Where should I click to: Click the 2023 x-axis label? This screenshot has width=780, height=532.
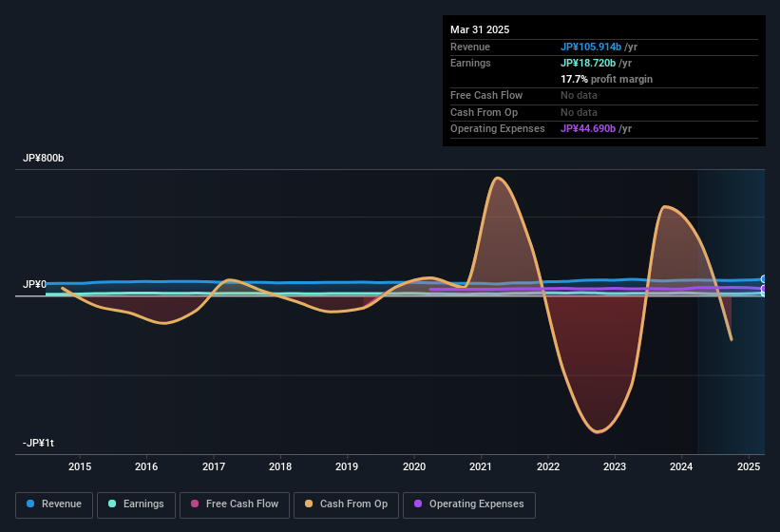615,466
